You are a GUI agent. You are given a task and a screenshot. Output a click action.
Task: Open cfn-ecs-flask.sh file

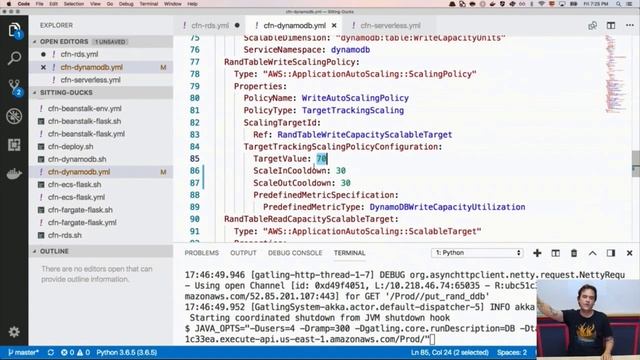[x=101, y=184]
